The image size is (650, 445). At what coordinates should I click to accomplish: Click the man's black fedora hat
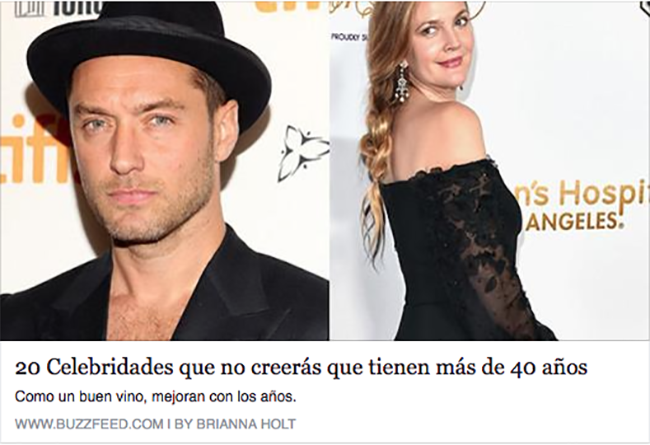pyautogui.click(x=148, y=58)
